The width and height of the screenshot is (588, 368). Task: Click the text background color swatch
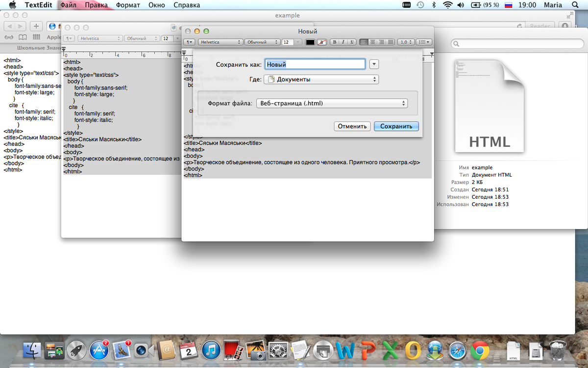(321, 42)
